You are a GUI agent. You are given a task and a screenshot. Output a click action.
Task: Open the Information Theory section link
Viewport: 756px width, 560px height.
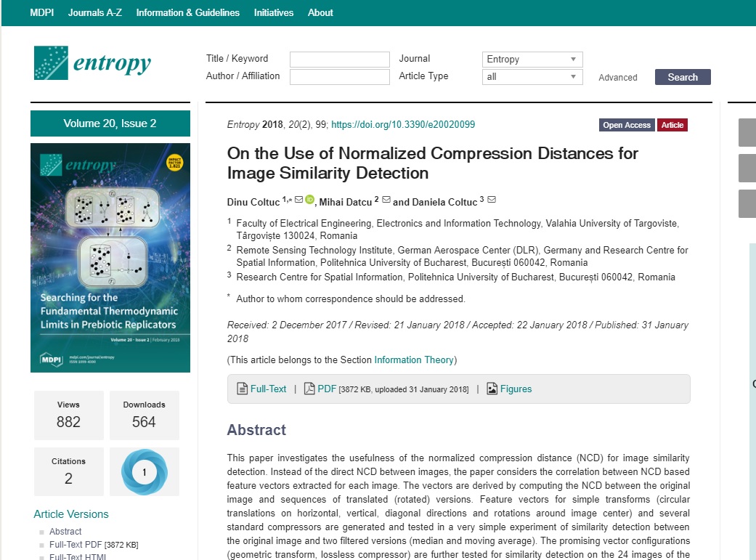coord(414,360)
